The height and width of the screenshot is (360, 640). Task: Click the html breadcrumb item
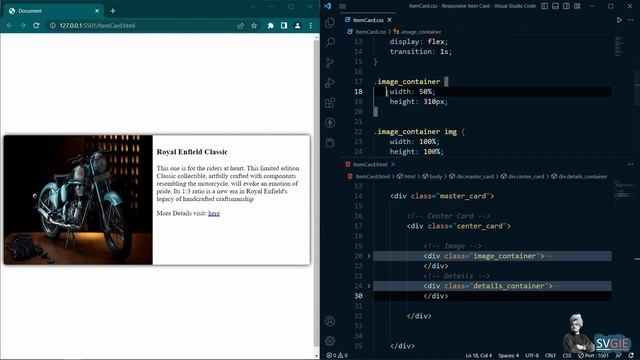(x=409, y=176)
